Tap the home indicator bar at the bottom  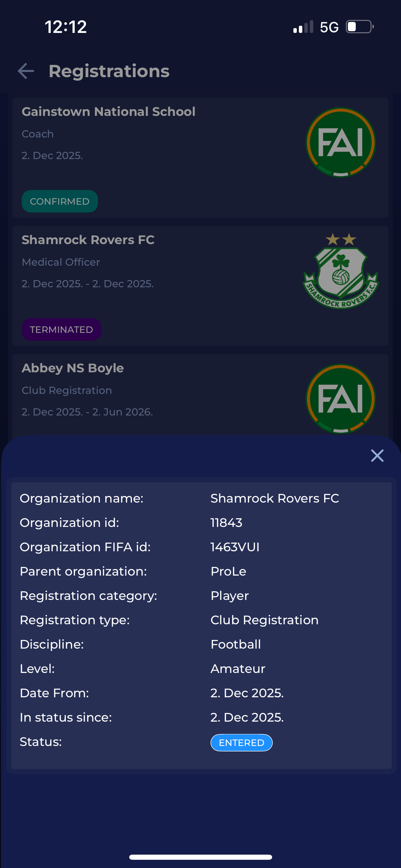(200, 857)
